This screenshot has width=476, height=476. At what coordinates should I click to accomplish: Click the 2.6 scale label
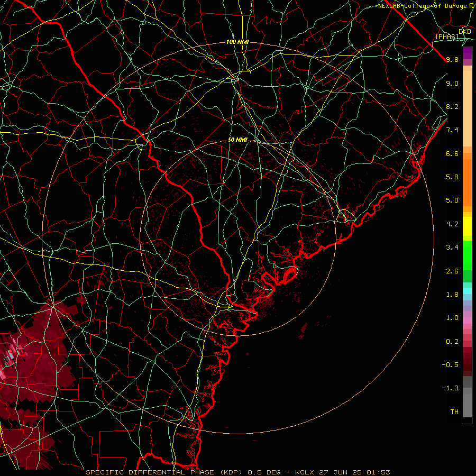(x=452, y=271)
